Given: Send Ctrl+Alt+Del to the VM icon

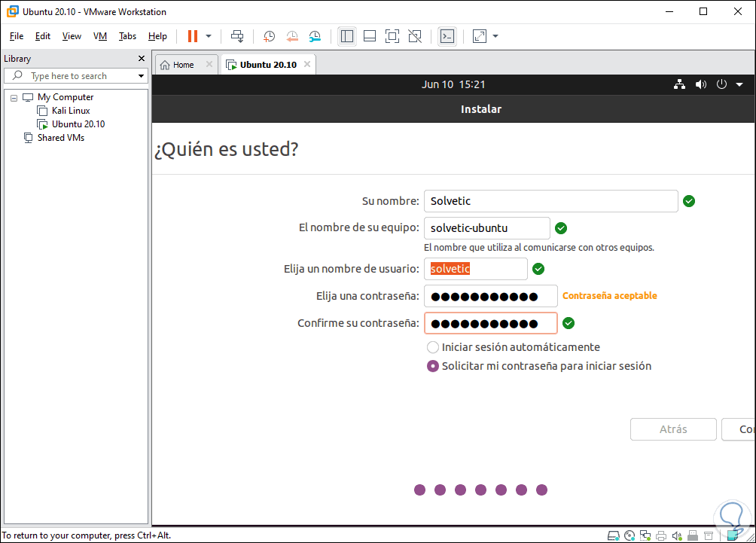Looking at the screenshot, I should 237,36.
